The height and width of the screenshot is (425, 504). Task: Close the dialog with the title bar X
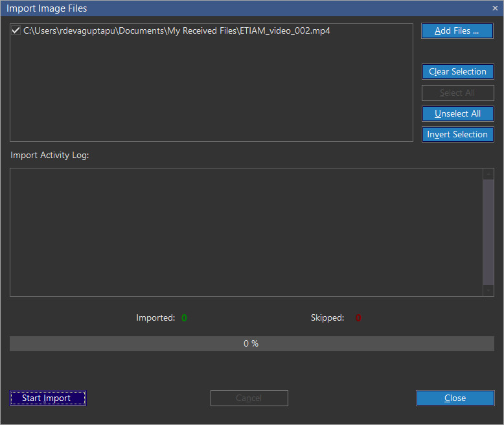pos(495,8)
